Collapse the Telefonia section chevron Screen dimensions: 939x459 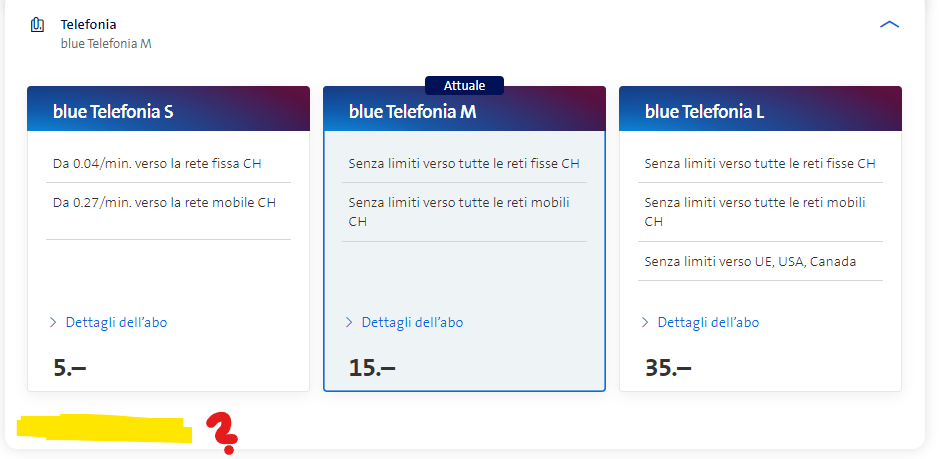889,24
